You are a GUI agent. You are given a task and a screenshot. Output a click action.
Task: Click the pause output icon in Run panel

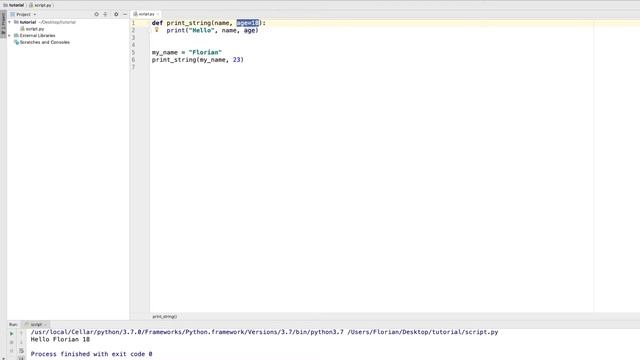(11, 351)
